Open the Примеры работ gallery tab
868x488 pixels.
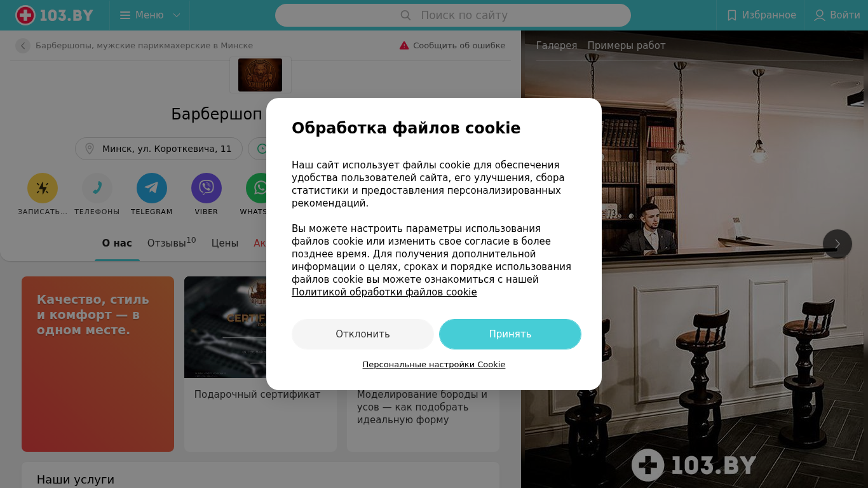coord(627,46)
